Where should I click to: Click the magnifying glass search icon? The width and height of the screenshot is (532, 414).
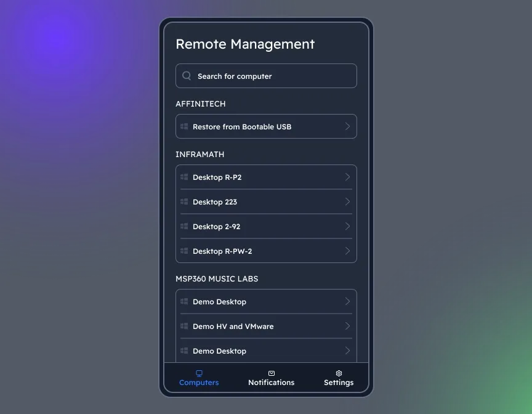tap(187, 75)
